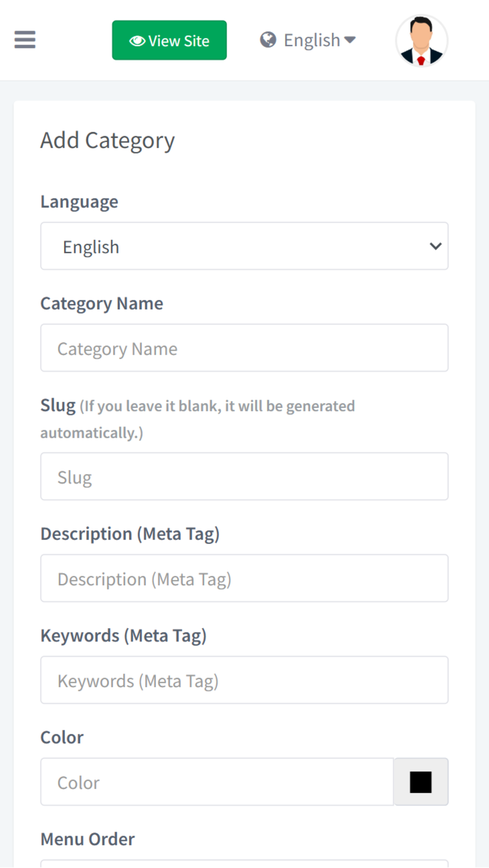Click the caret next to header English
The image size is (489, 868).
[350, 40]
